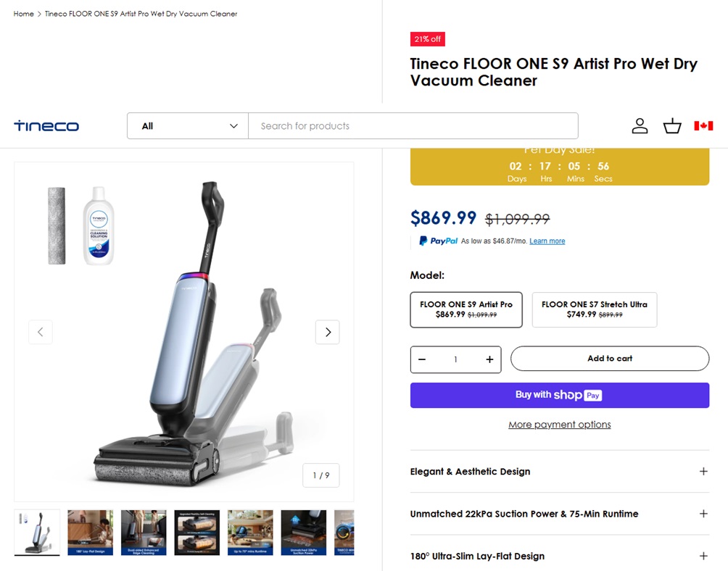Image resolution: width=728 pixels, height=571 pixels.
Task: Select the 180° Lay-Flat Design thumbnail
Action: (90, 533)
